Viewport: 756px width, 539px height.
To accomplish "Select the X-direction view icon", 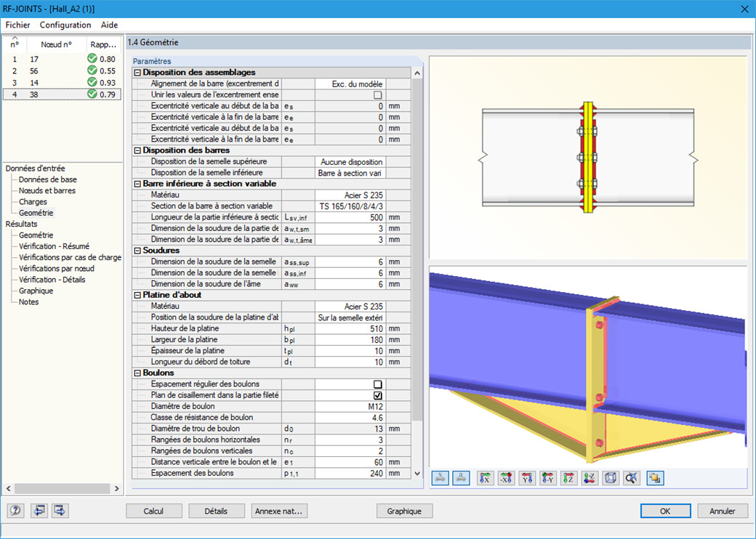I will point(484,478).
